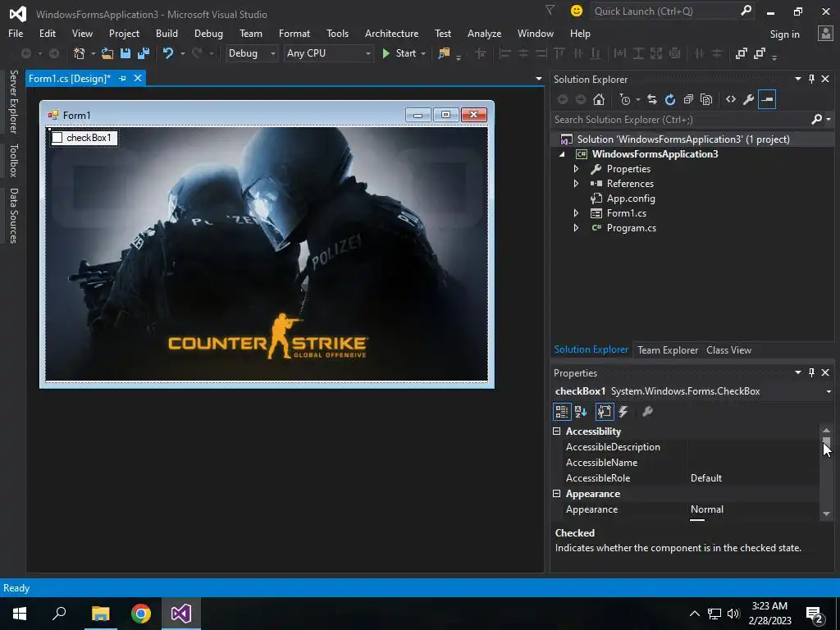
Task: Open the Architecture menu
Action: pos(391,33)
